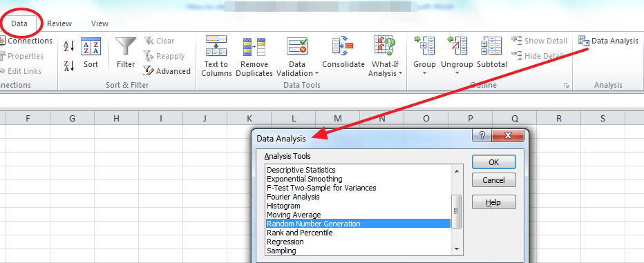Click Hide Detail
Image resolution: width=644 pixels, height=263 pixels.
[x=538, y=56]
